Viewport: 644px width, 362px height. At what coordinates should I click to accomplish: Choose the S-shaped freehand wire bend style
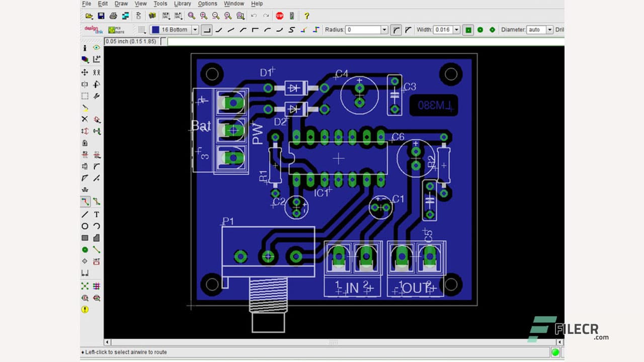(x=291, y=30)
